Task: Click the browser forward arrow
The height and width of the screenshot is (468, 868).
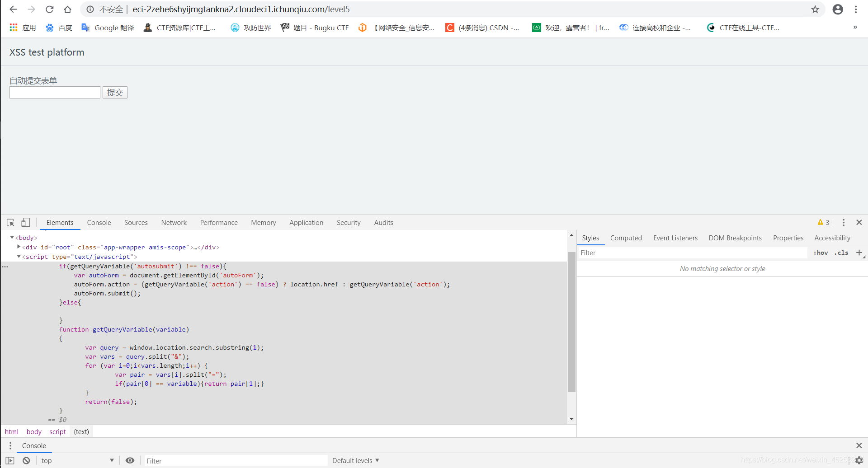Action: pyautogui.click(x=32, y=9)
